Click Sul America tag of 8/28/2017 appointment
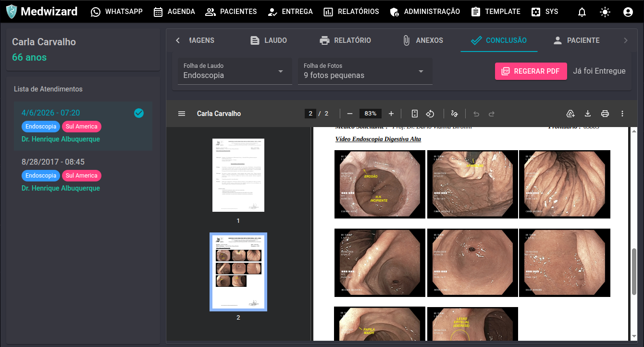This screenshot has height=347, width=644. [82, 176]
